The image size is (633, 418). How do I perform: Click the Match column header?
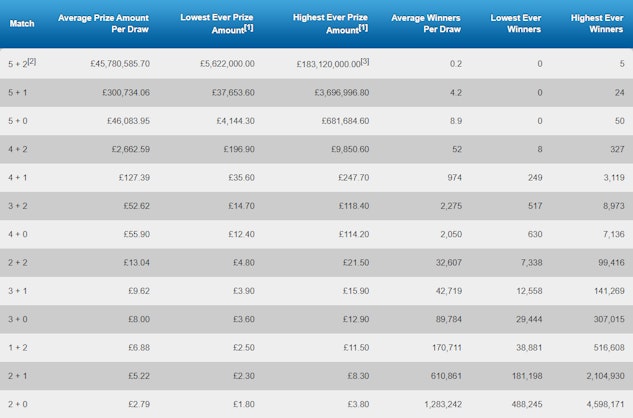pyautogui.click(x=22, y=23)
